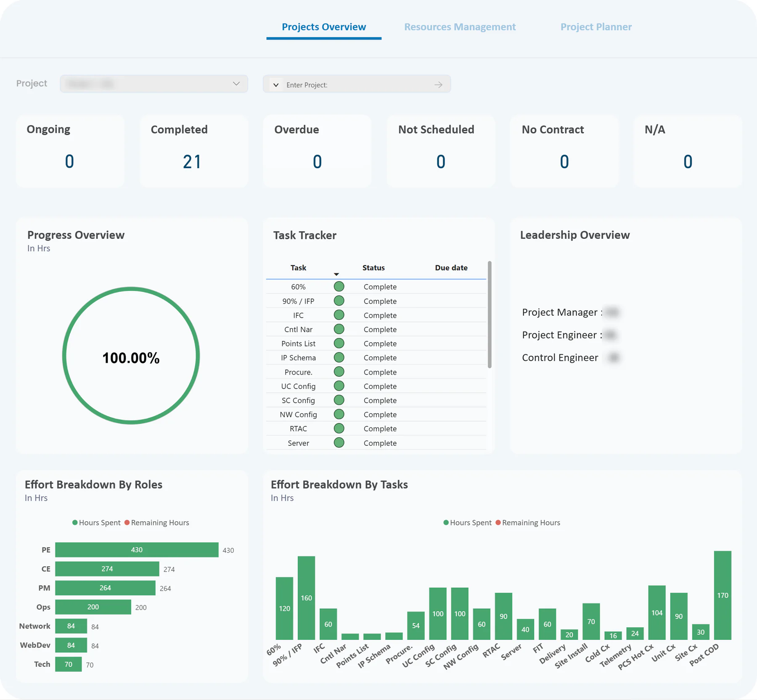Toggle Remaining Hours legend in Roles chart
The image size is (757, 700).
tap(156, 523)
